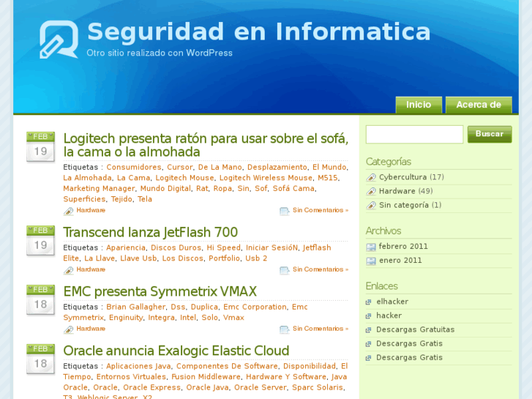532x399 pixels.
Task: Select the Marketing Manager tag
Action: [99, 188]
